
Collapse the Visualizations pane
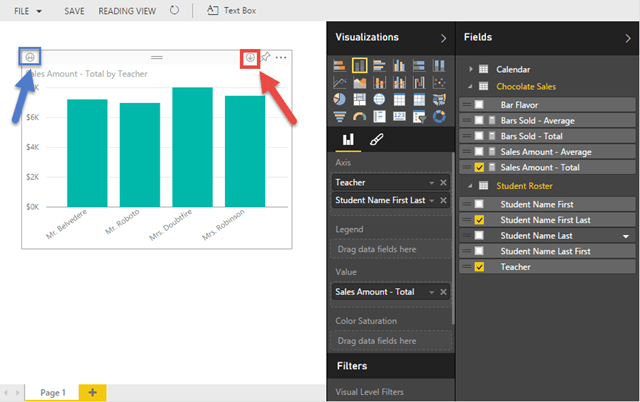444,37
